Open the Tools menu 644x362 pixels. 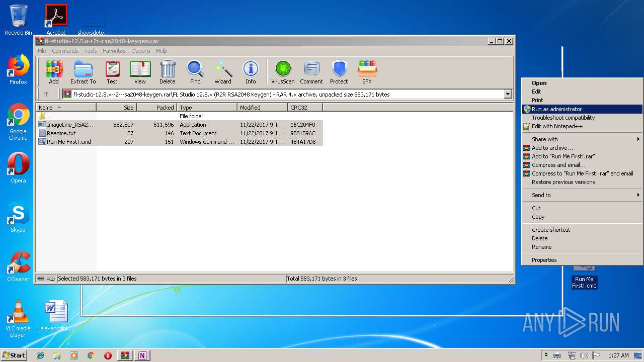(91, 51)
